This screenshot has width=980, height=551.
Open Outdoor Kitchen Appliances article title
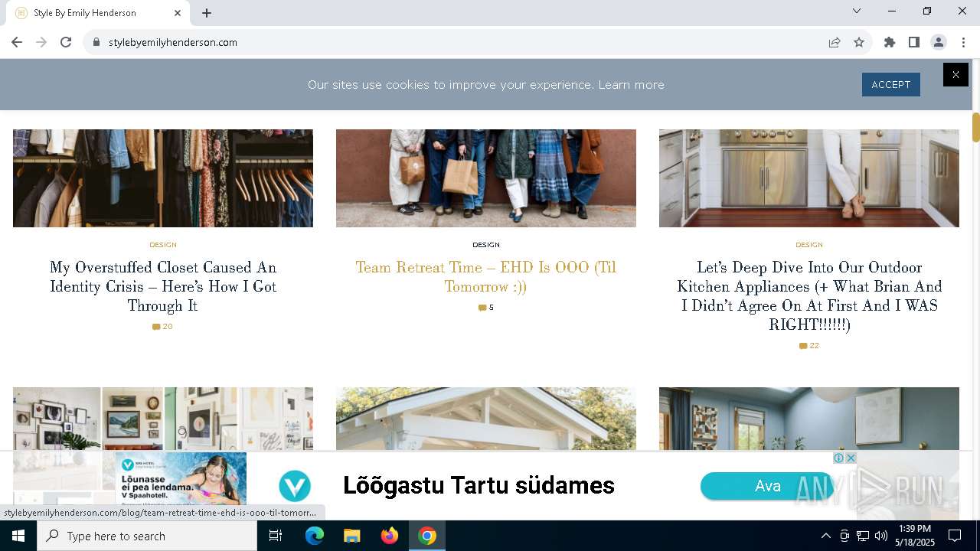point(809,296)
